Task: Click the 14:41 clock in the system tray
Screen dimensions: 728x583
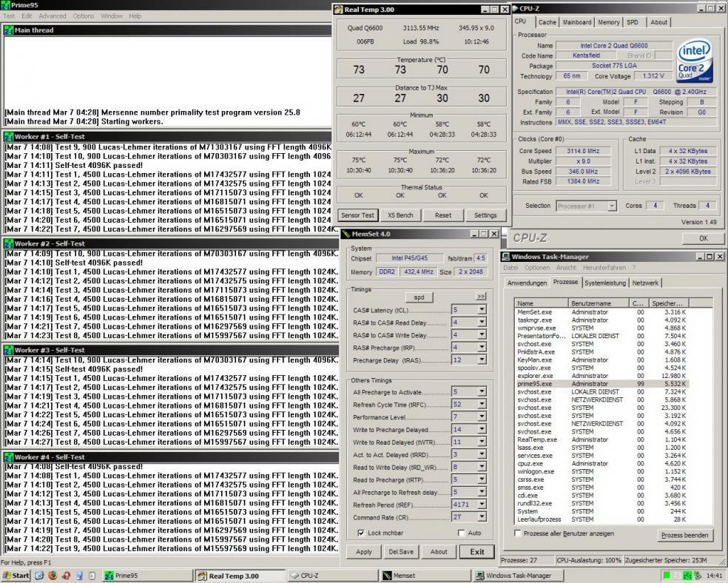Action: tap(714, 576)
